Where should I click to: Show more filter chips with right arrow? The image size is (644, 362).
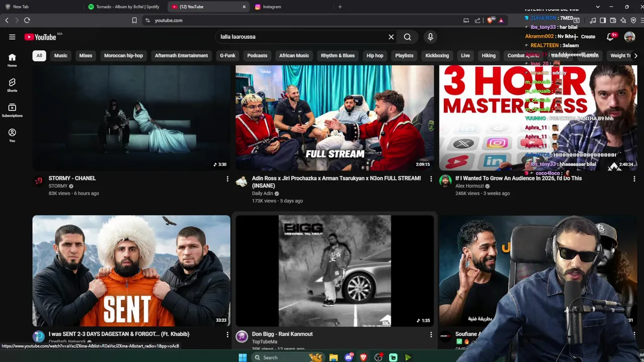[635, 56]
